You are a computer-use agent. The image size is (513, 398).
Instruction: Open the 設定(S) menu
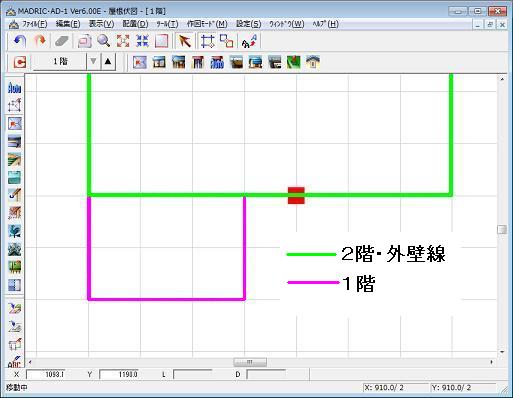(x=248, y=24)
